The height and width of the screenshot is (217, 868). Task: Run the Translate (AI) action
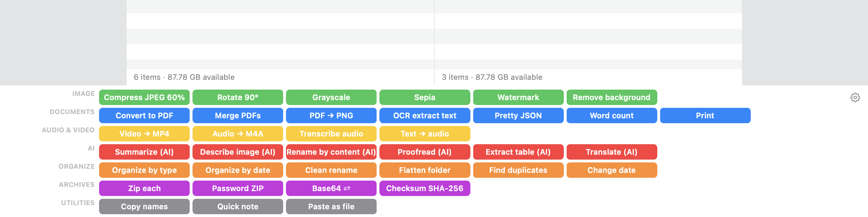click(x=612, y=152)
